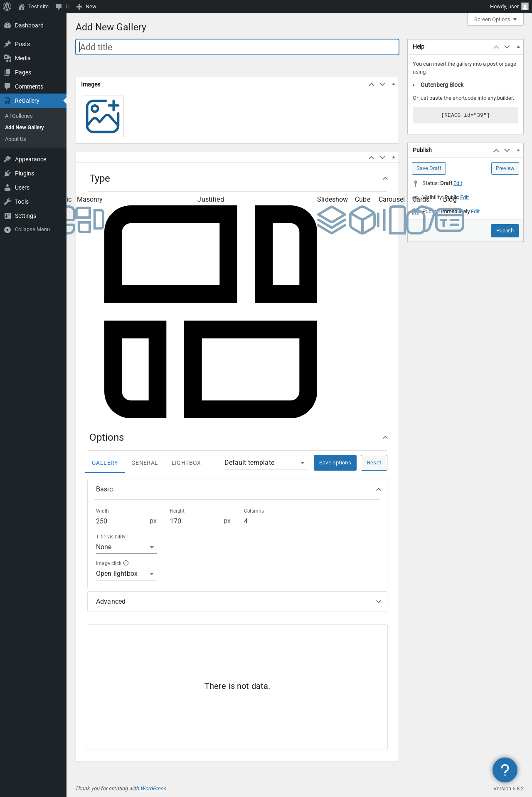Open About Us submenu item
This screenshot has width=532, height=797.
point(15,139)
